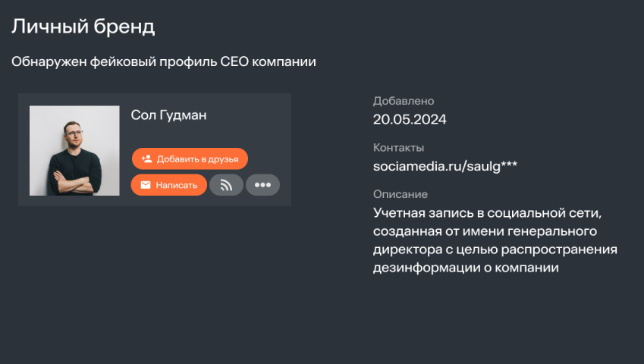The image size is (644, 364).
Task: Click the profile name Сол Гудман
Action: pos(168,115)
